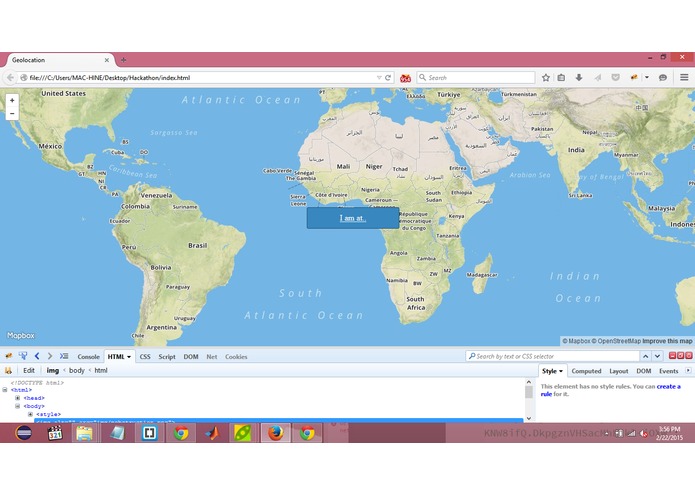Switch to the Script tab
Screen dimensions: 695x494
(167, 357)
